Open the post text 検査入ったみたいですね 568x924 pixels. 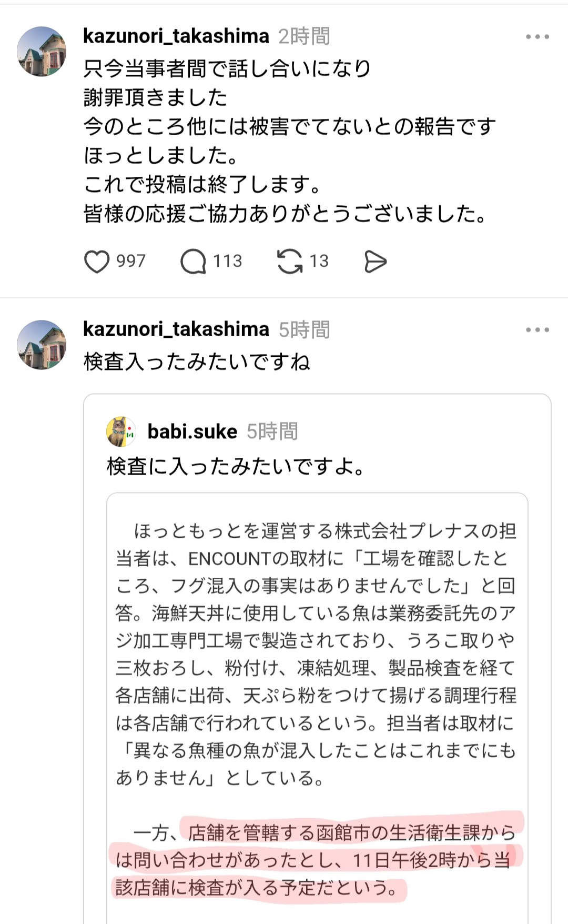(x=197, y=362)
